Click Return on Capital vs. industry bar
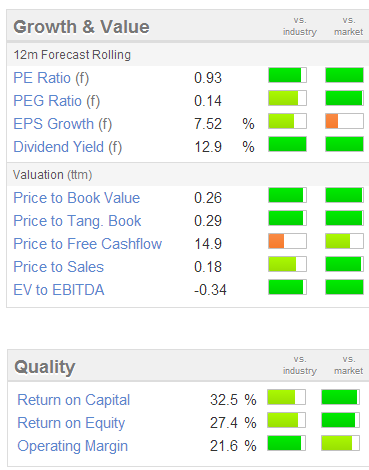Viewport: 369px width, 470px height. [x=286, y=397]
